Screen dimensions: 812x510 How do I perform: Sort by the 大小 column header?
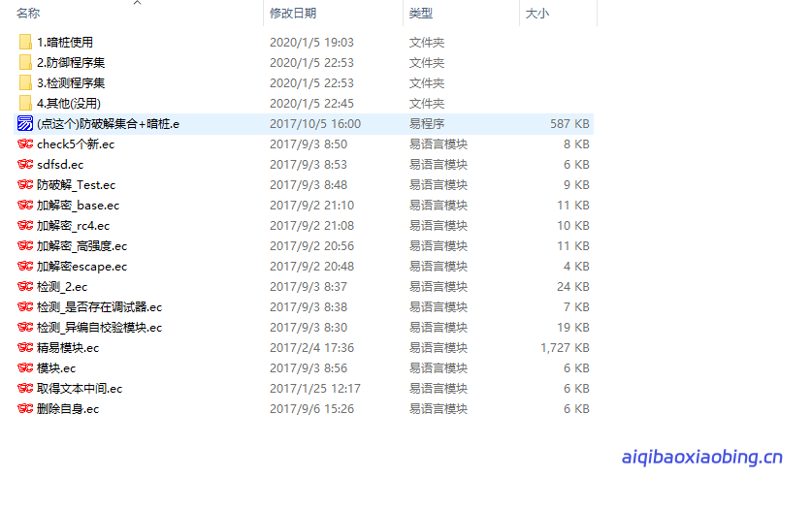pyautogui.click(x=537, y=14)
